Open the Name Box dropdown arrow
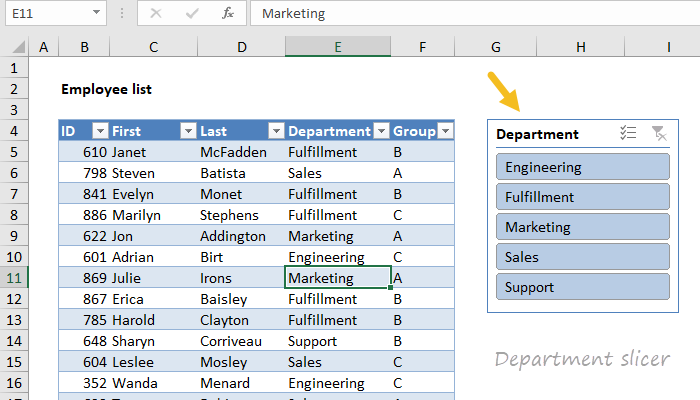The width and height of the screenshot is (700, 400). [96, 12]
